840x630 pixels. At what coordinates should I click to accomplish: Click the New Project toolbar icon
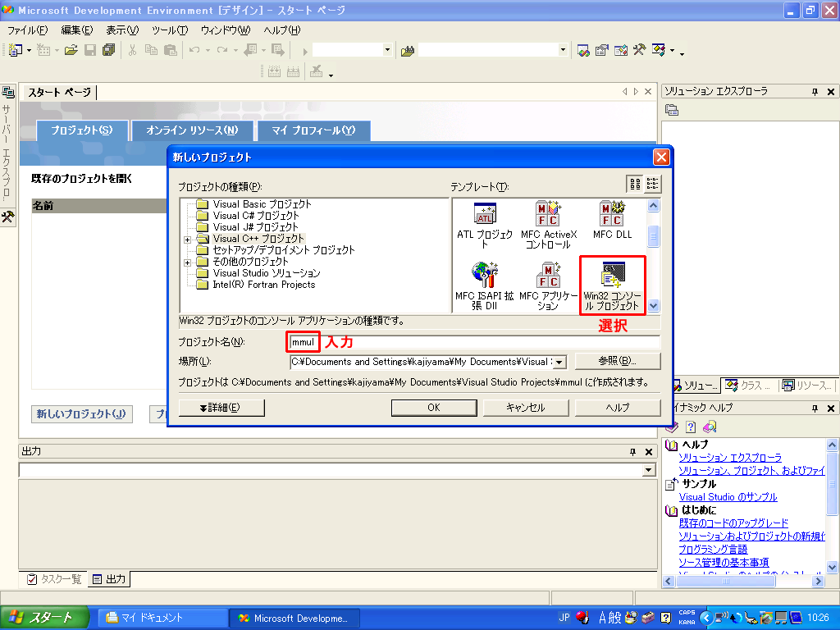tap(15, 50)
